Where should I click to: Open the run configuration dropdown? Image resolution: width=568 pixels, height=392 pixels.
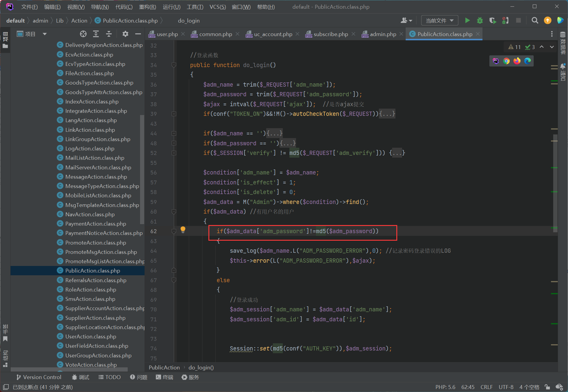[x=439, y=20]
